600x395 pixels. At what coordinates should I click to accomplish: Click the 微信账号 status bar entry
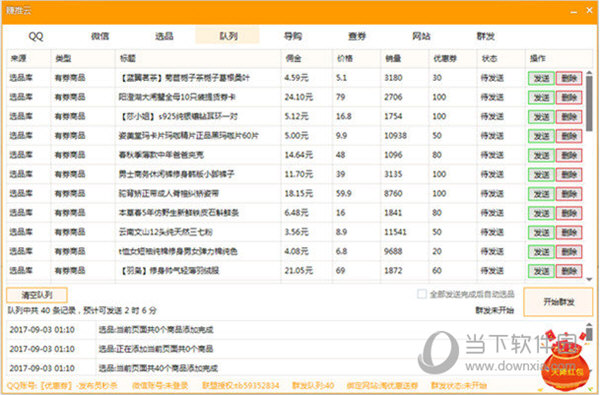160,385
